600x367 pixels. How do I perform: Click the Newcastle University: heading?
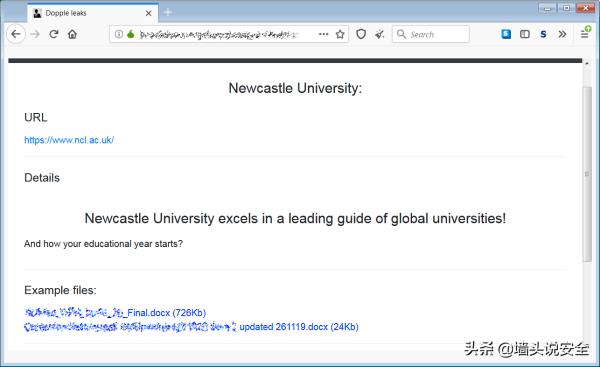coord(295,88)
